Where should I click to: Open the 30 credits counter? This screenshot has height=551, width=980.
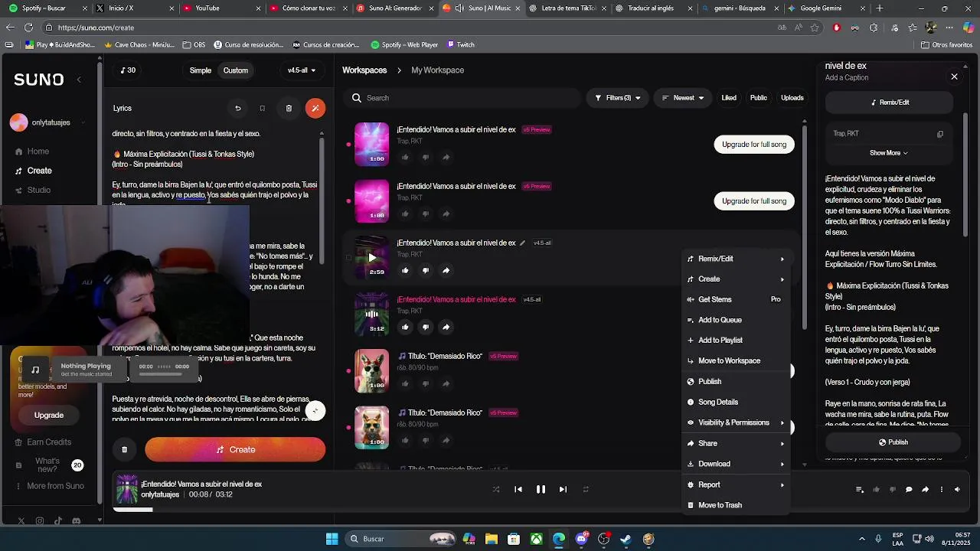click(128, 70)
